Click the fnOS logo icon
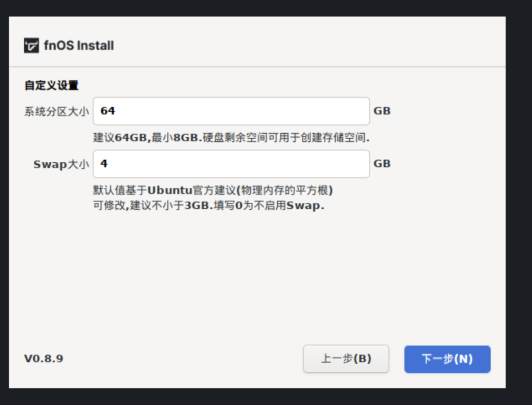 tap(31, 45)
